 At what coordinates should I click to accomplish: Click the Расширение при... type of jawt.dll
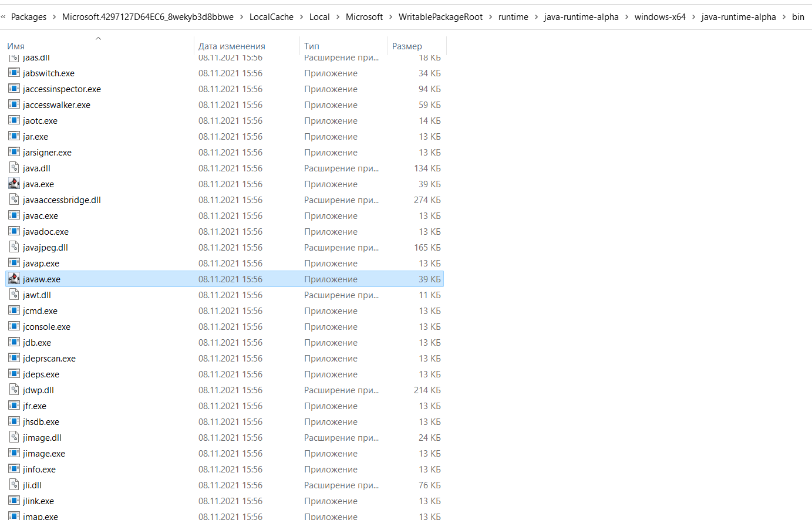click(x=341, y=295)
